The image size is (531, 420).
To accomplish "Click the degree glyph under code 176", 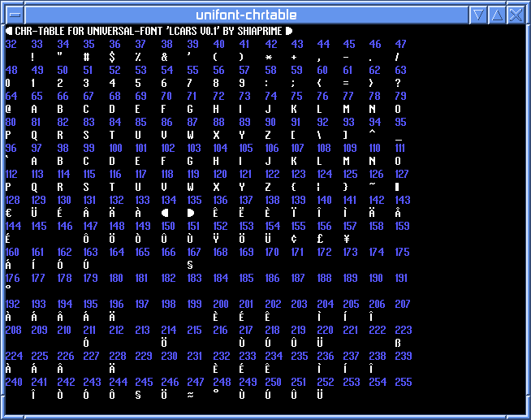I will click(x=8, y=288).
